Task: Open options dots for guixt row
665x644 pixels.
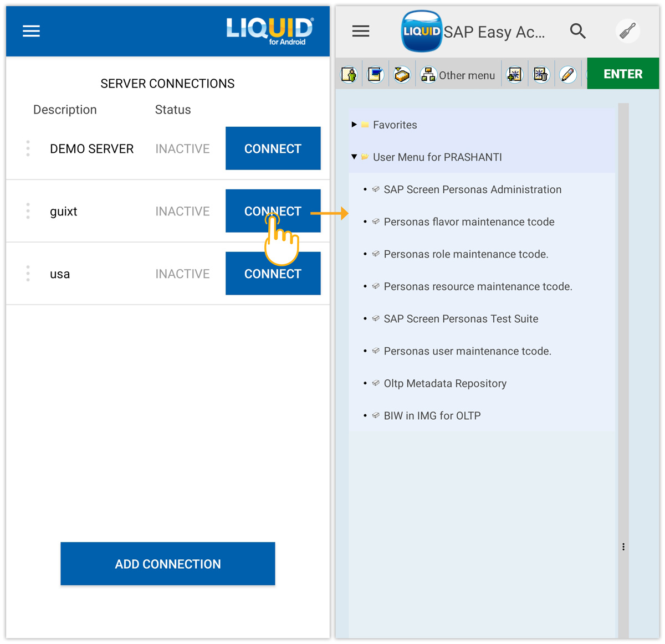Action: click(28, 211)
